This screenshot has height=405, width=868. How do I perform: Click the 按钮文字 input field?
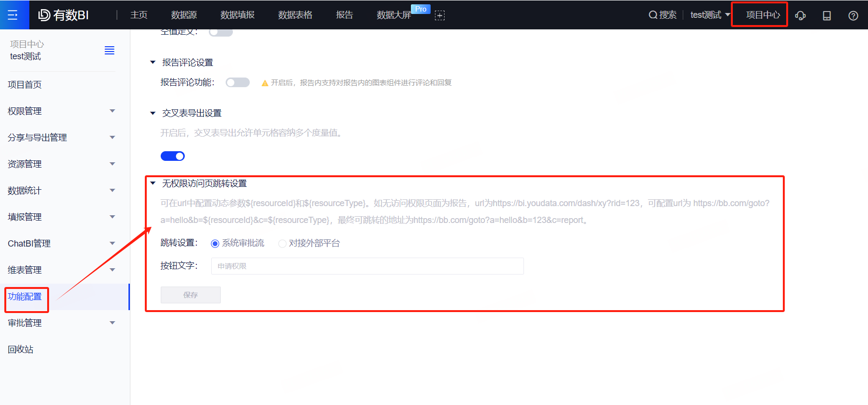[367, 266]
